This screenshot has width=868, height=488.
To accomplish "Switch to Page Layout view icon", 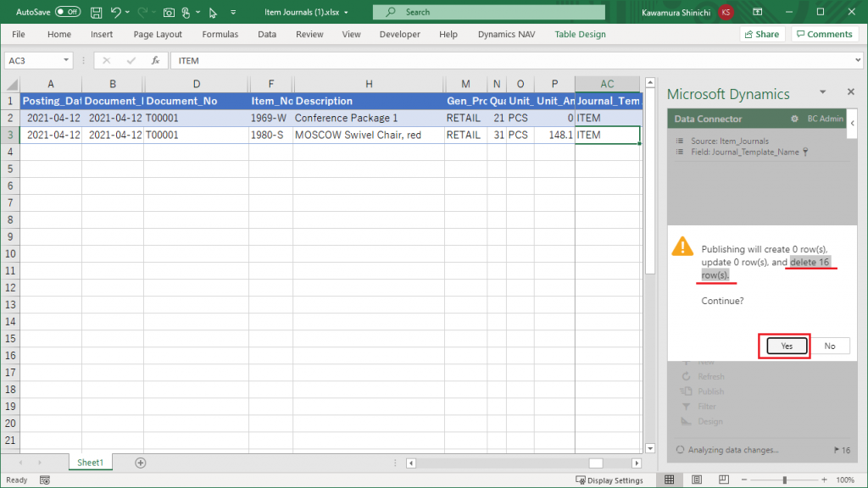I will pyautogui.click(x=697, y=480).
